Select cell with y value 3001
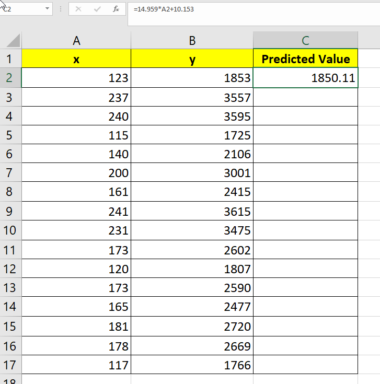Viewport: 380px width, 384px height. click(x=192, y=173)
